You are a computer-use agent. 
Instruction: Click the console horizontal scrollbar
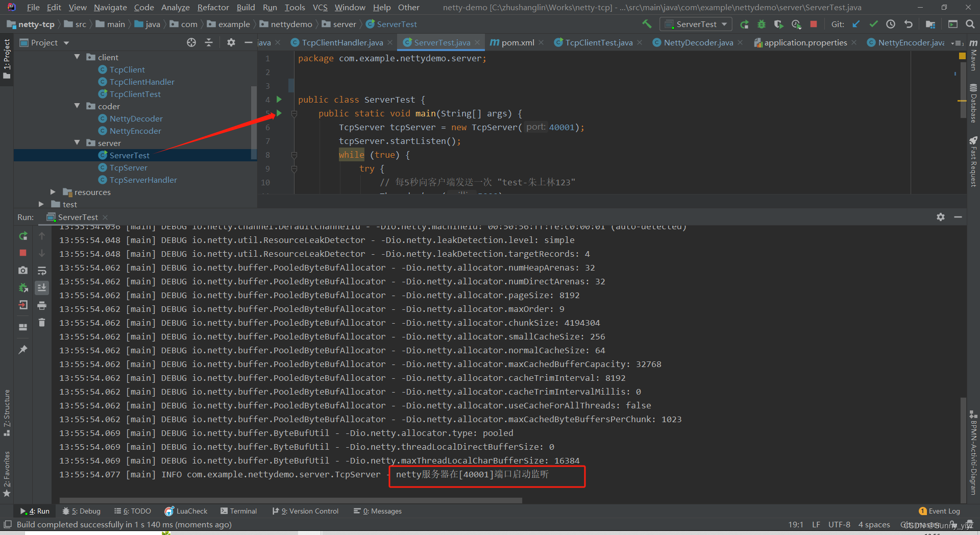point(291,500)
